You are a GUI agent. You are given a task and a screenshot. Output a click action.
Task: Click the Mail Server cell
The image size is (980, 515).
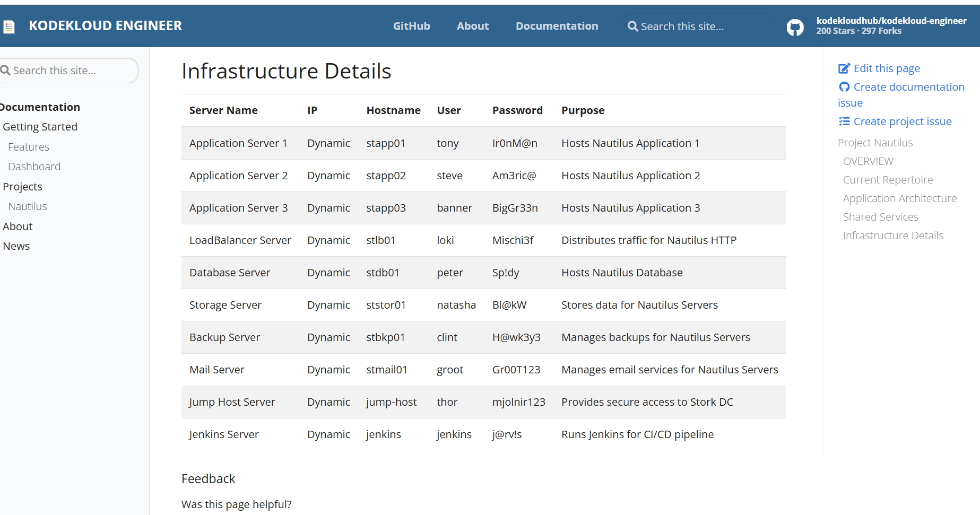pos(217,370)
